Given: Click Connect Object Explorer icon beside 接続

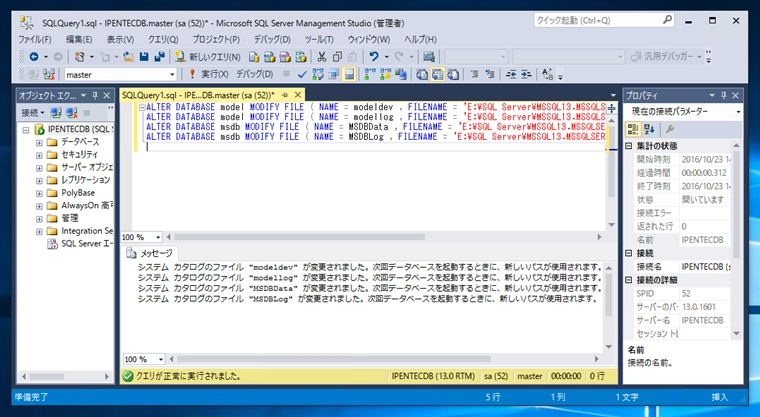Looking at the screenshot, I should [56, 113].
